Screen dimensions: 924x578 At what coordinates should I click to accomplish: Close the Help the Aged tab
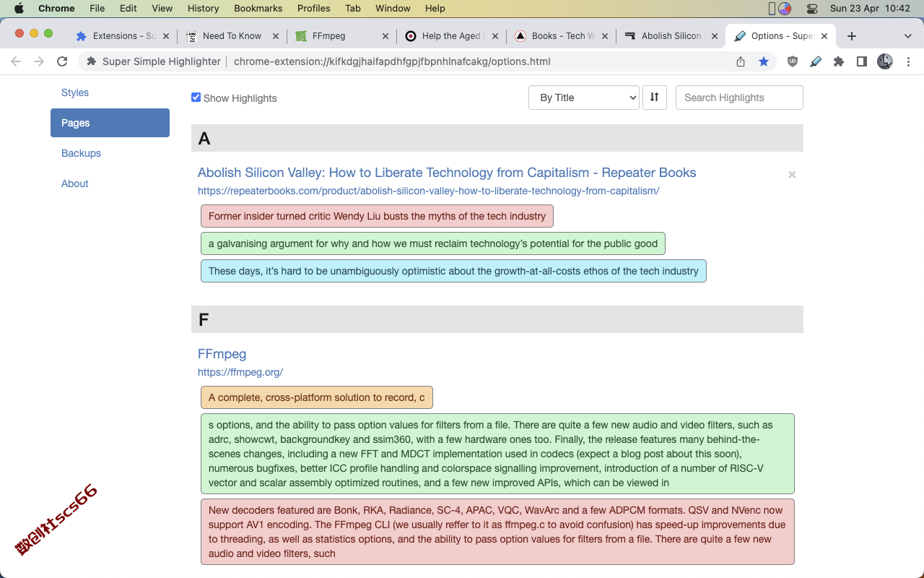coord(495,36)
